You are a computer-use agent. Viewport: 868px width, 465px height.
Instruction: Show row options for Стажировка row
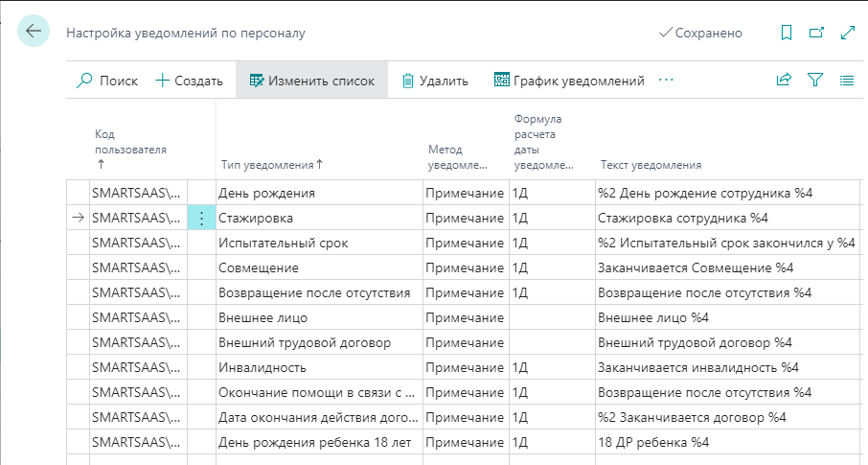click(201, 218)
